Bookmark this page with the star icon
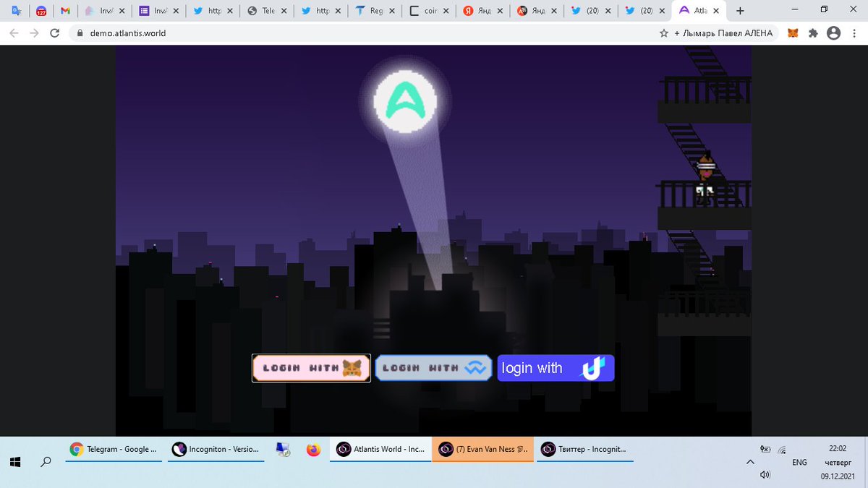The height and width of the screenshot is (488, 868). pos(663,33)
